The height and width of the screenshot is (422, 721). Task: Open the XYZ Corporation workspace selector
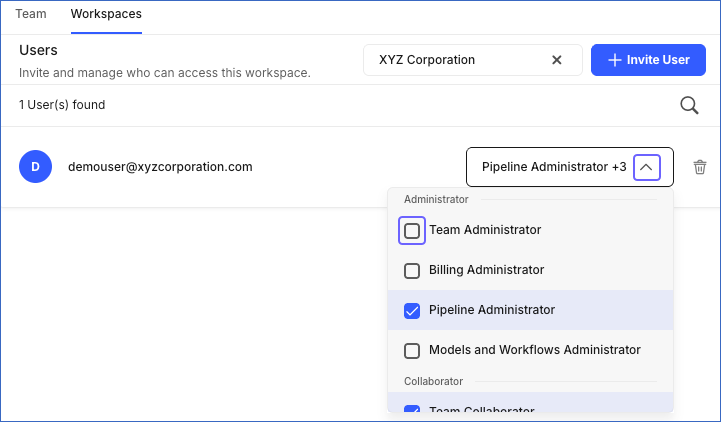pyautogui.click(x=473, y=60)
